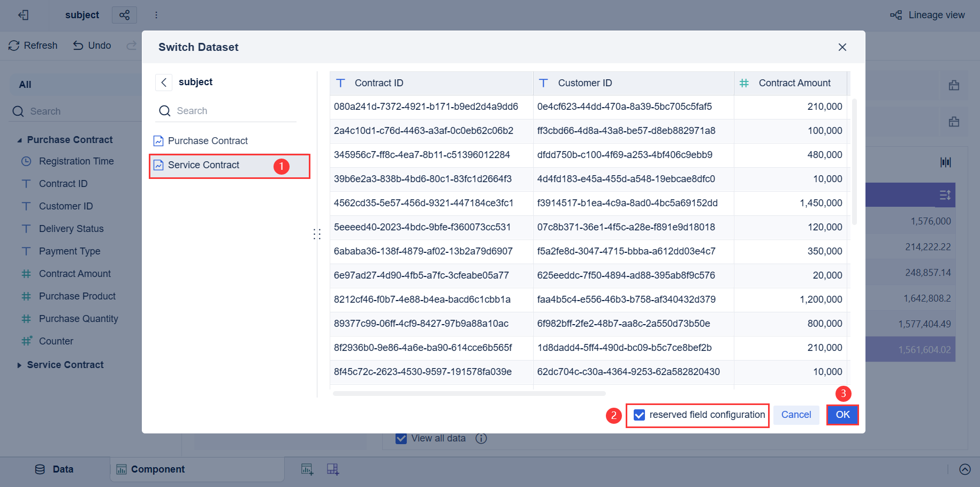Exit the dashboard editor

click(23, 15)
